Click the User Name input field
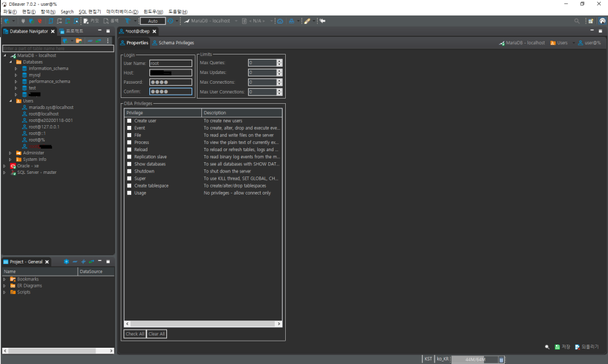 (171, 63)
